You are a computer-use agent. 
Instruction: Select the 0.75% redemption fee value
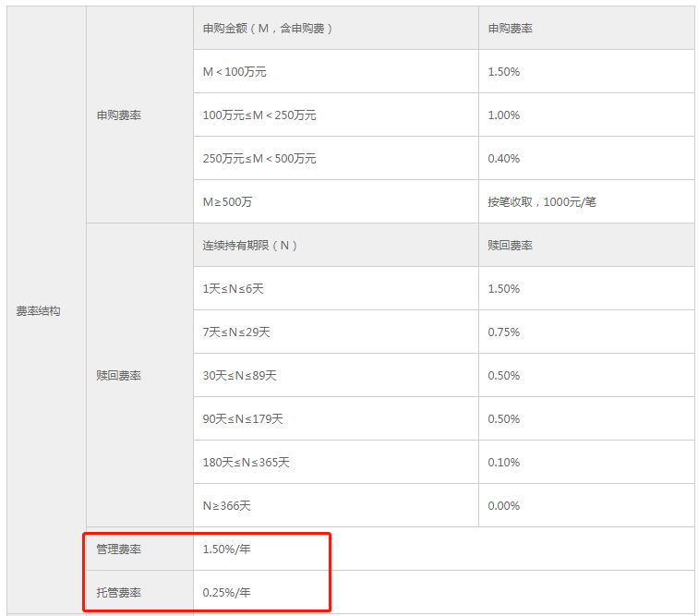click(504, 332)
